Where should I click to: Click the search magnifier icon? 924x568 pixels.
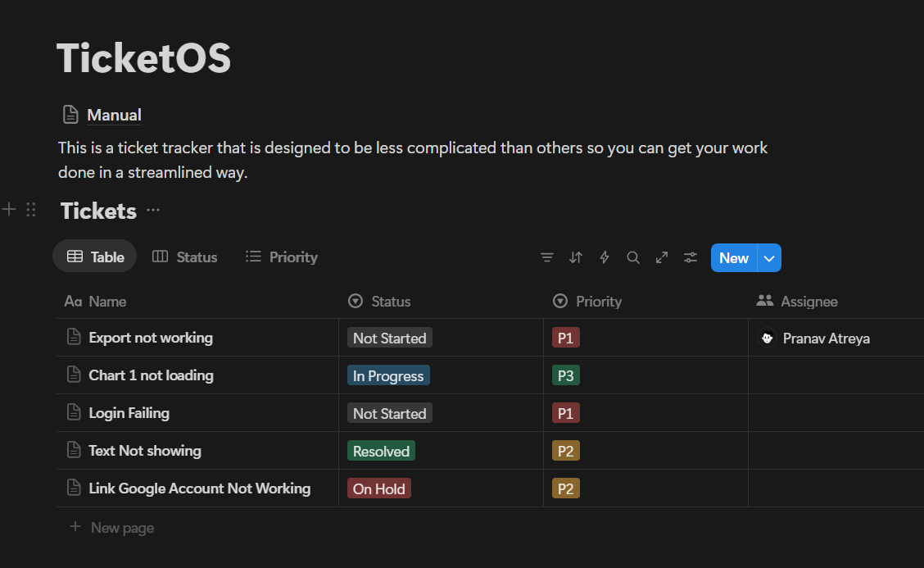(633, 257)
